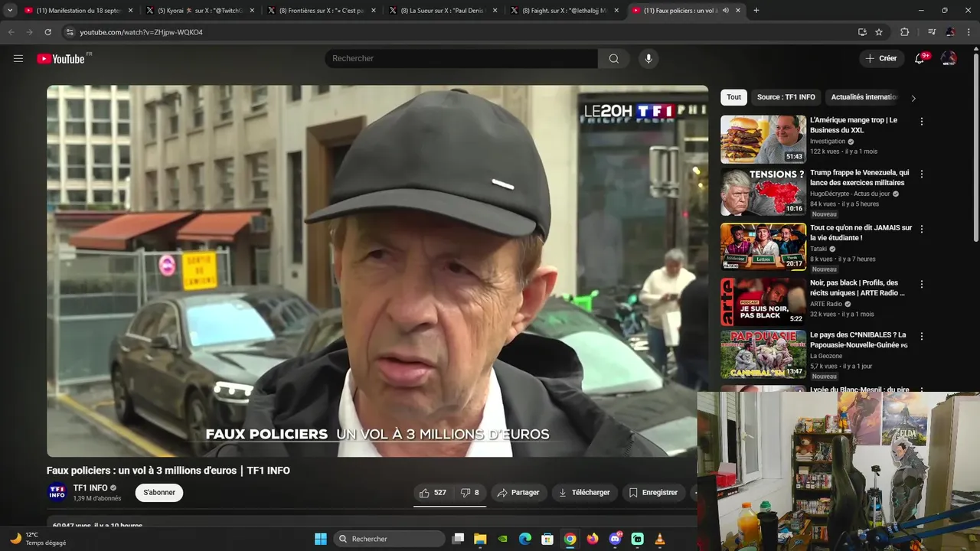This screenshot has width=980, height=551.
Task: Reload the page
Action: [47, 32]
